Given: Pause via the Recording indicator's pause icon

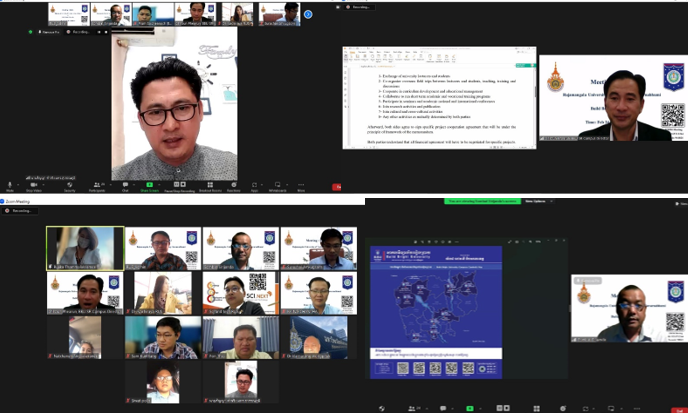Looking at the screenshot, I should [99, 32].
